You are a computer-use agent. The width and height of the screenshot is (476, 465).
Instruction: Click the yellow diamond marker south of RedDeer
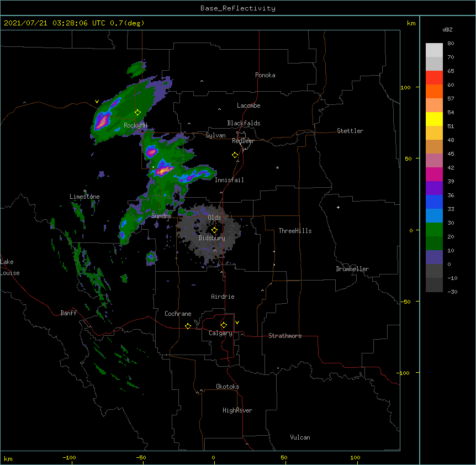pyautogui.click(x=235, y=155)
